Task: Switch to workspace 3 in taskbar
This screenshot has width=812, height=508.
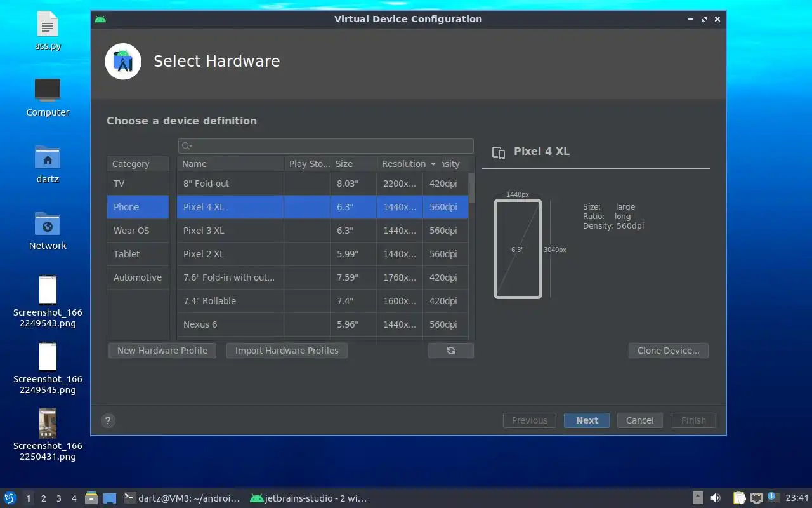Action: click(59, 498)
